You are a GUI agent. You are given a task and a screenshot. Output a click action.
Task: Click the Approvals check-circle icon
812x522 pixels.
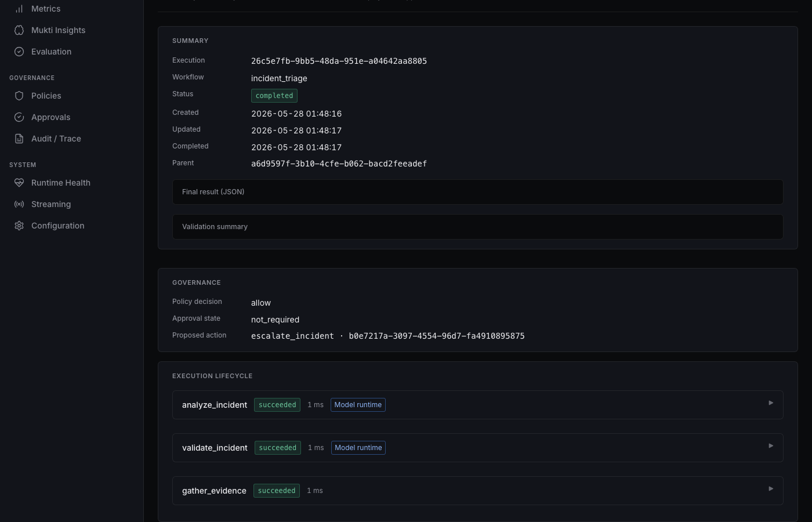click(x=19, y=117)
